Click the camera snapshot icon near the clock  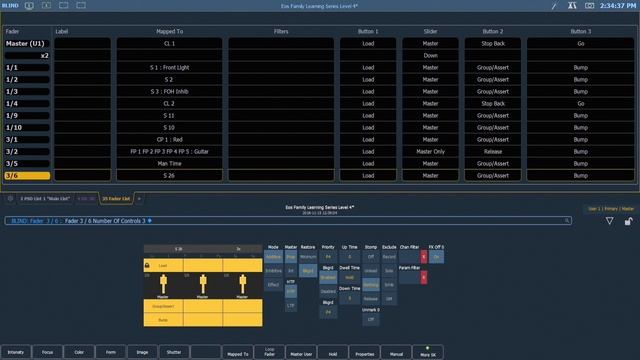click(x=589, y=6)
